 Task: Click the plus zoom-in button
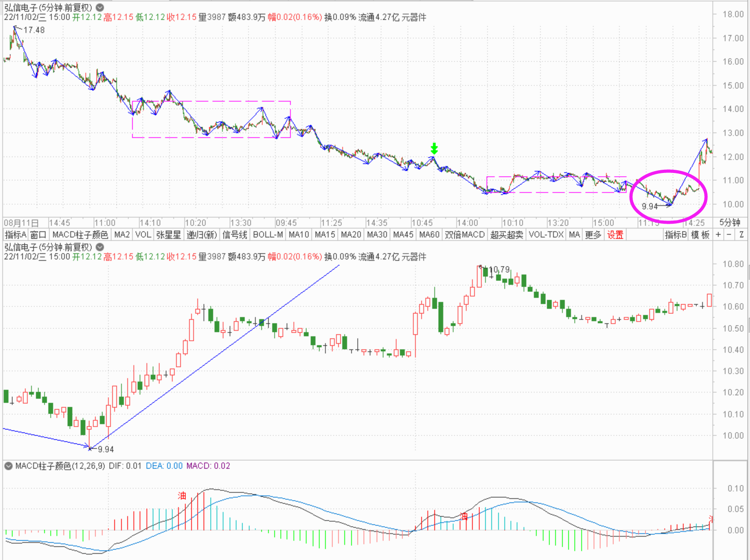tap(718, 235)
